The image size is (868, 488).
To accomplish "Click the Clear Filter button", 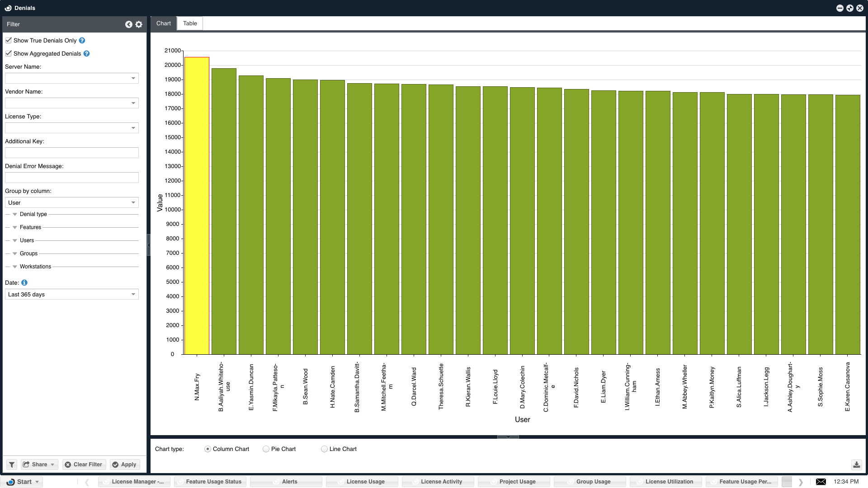I will pyautogui.click(x=84, y=465).
